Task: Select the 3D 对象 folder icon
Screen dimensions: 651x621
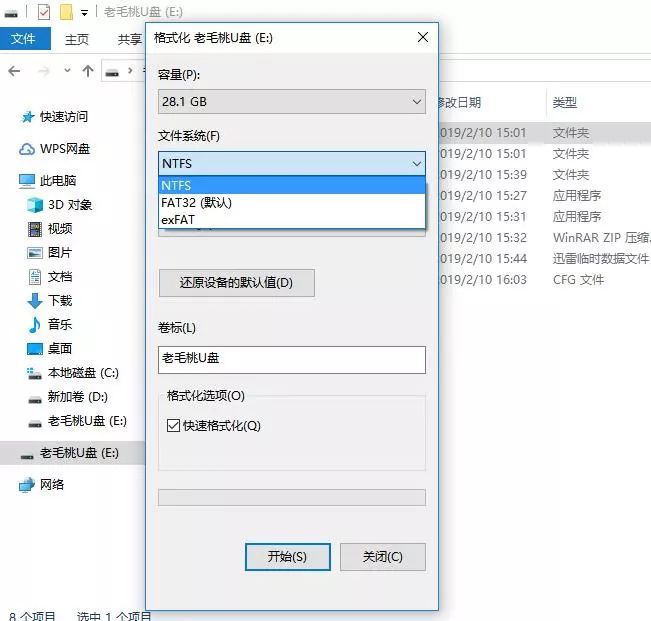Action: (35, 205)
